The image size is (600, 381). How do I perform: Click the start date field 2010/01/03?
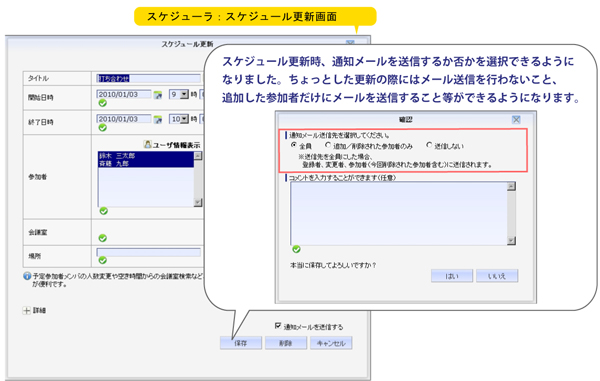coord(124,94)
